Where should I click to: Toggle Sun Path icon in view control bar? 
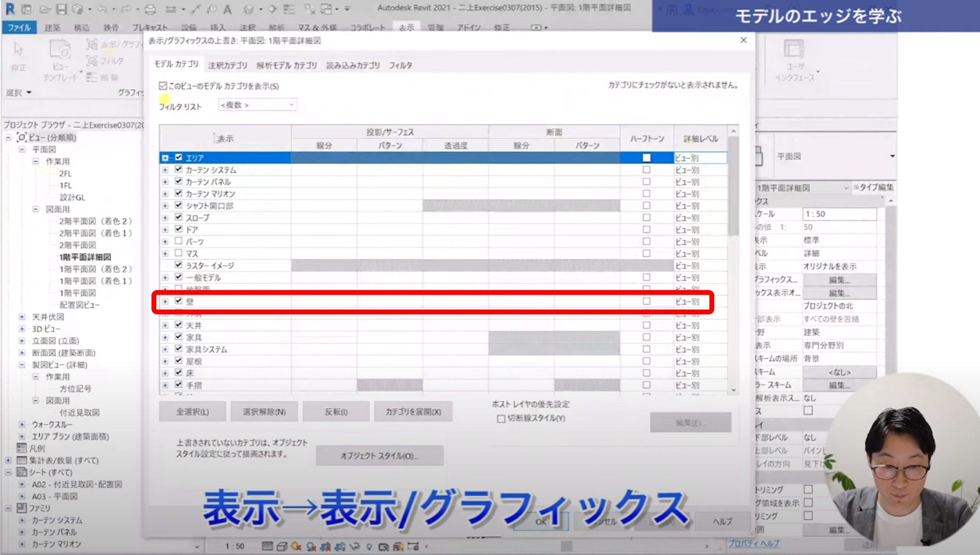tap(296, 547)
